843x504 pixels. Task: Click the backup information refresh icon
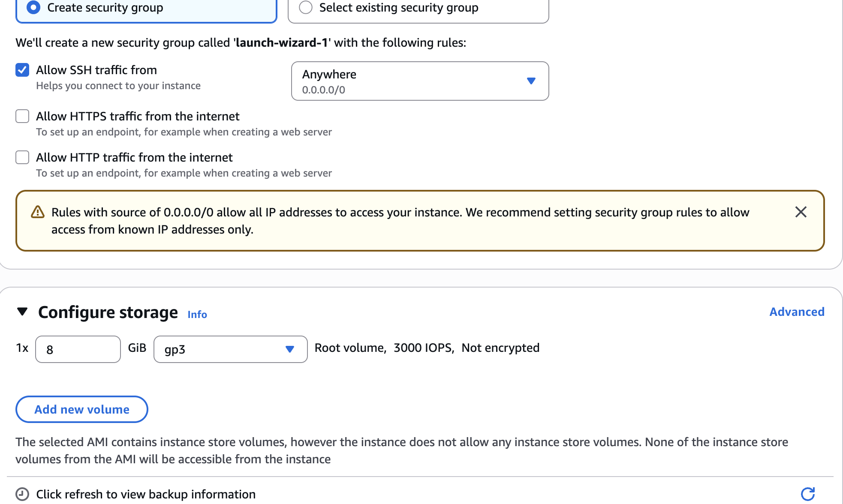[808, 494]
